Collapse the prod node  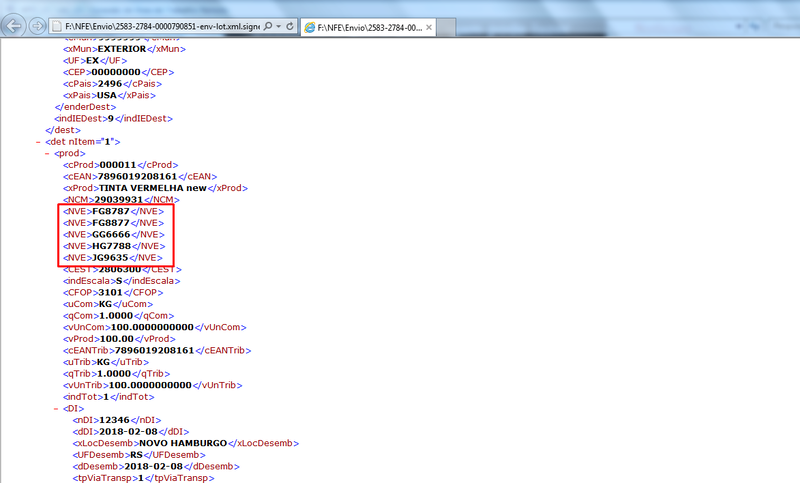(x=47, y=154)
